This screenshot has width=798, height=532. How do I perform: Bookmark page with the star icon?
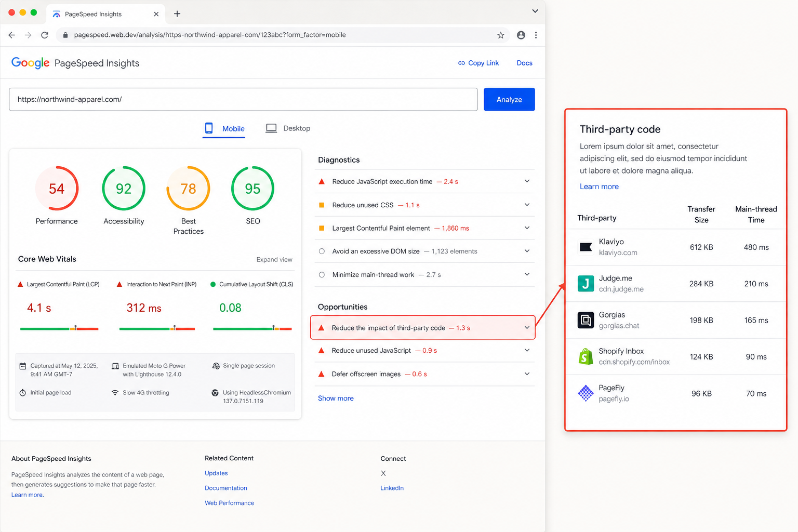500,35
